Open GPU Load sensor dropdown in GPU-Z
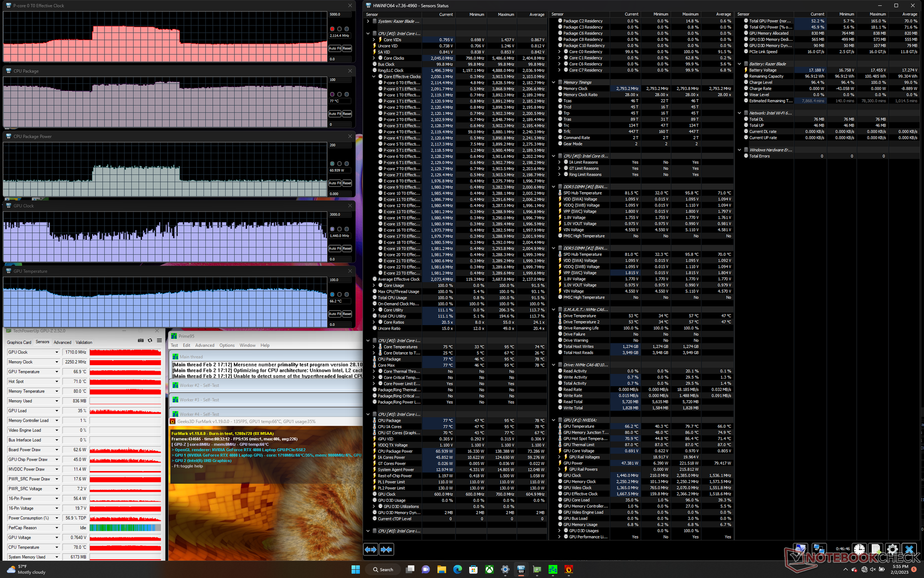924x578 pixels. [x=57, y=411]
